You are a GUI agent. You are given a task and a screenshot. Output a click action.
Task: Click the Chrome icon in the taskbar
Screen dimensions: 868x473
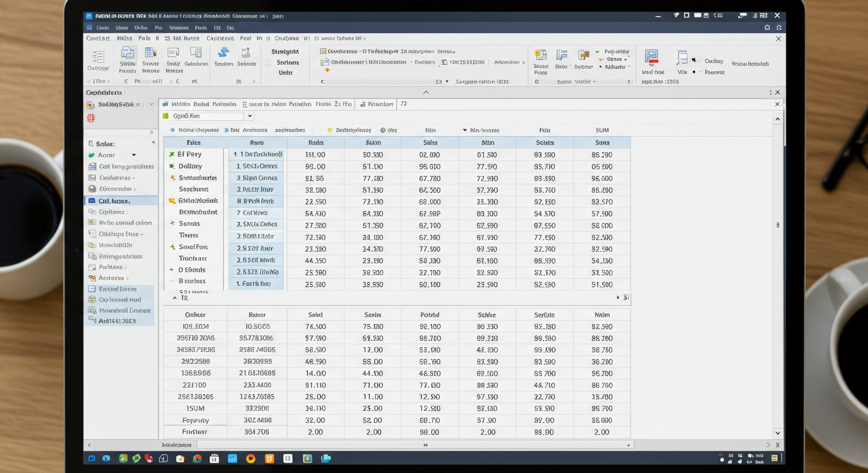pyautogui.click(x=197, y=459)
